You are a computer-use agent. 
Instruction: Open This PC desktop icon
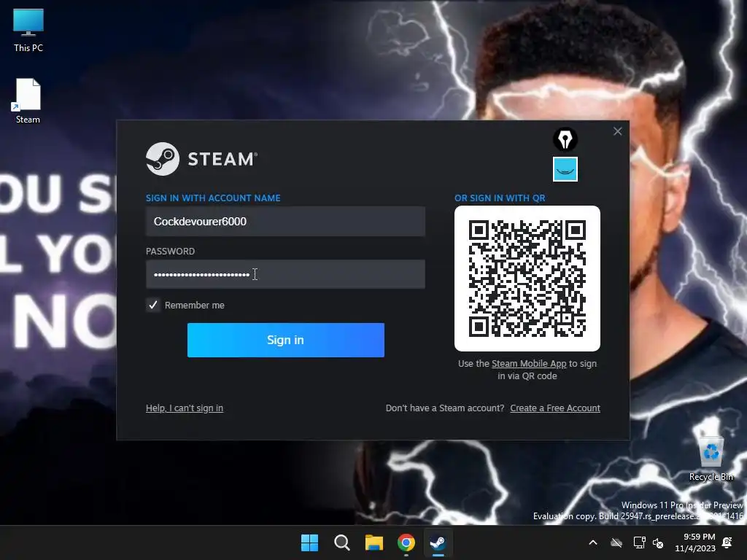pyautogui.click(x=28, y=31)
